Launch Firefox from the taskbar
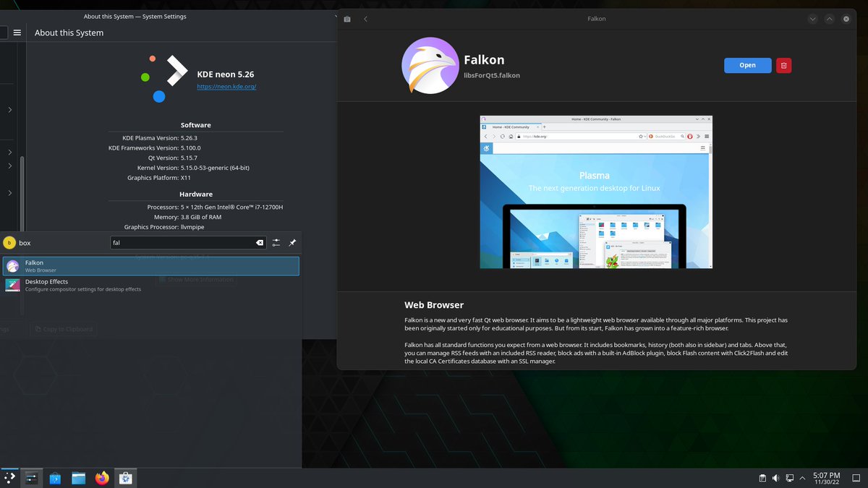868x488 pixels. click(102, 478)
